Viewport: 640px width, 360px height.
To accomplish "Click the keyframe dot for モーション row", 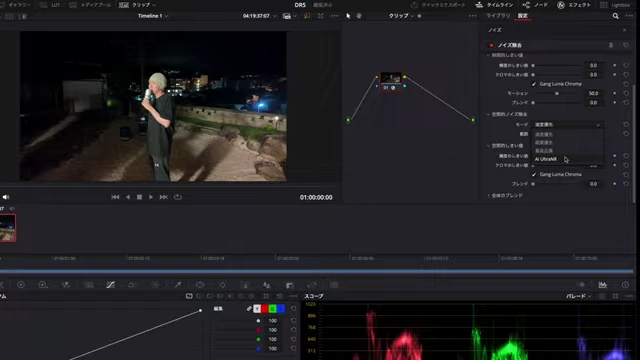I will click(x=615, y=93).
